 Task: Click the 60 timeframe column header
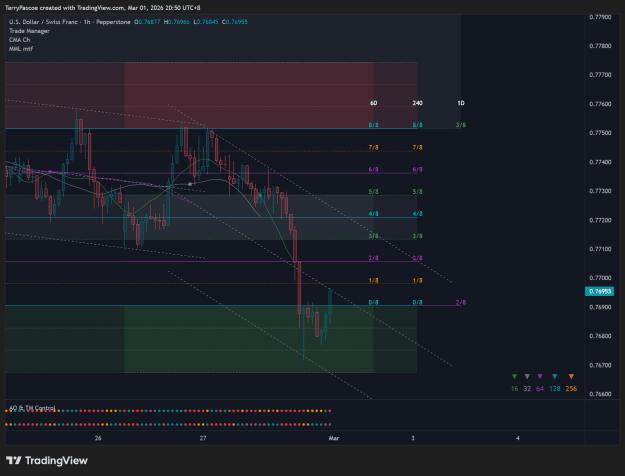pos(373,103)
